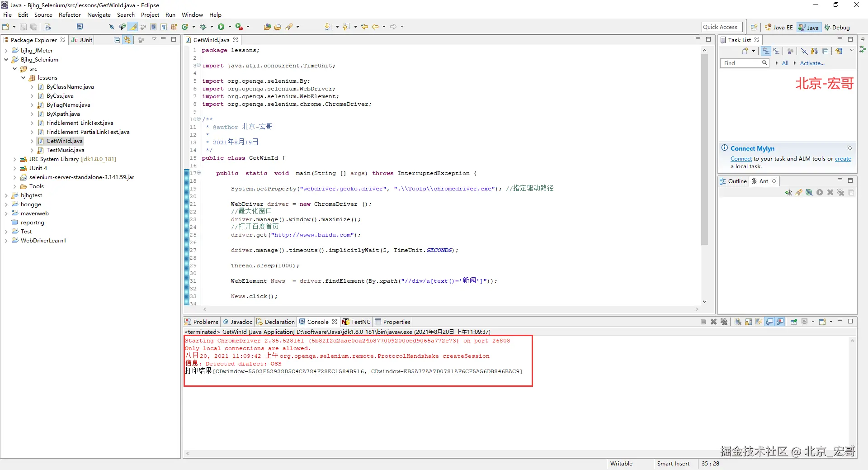Toggle Show Console When Standard Out Changes
This screenshot has height=470, width=868.
[x=769, y=322]
